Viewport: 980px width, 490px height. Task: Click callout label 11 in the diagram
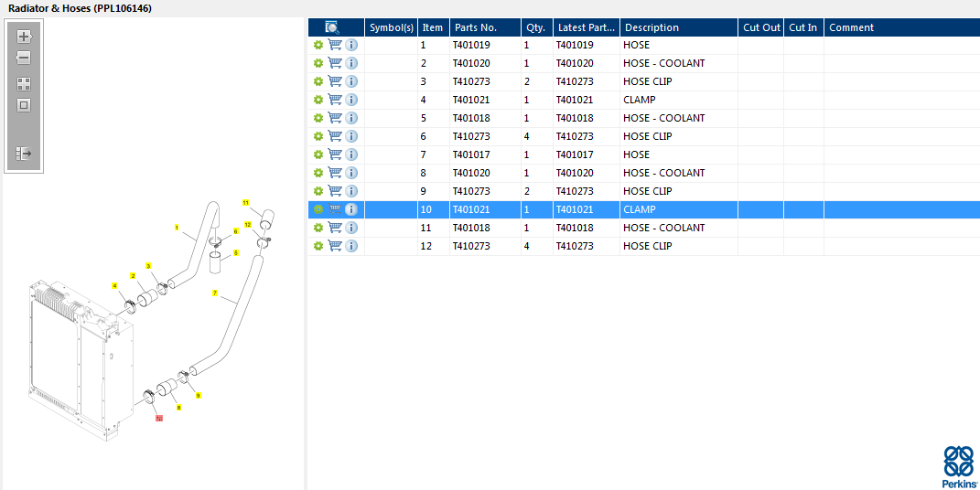coord(245,201)
